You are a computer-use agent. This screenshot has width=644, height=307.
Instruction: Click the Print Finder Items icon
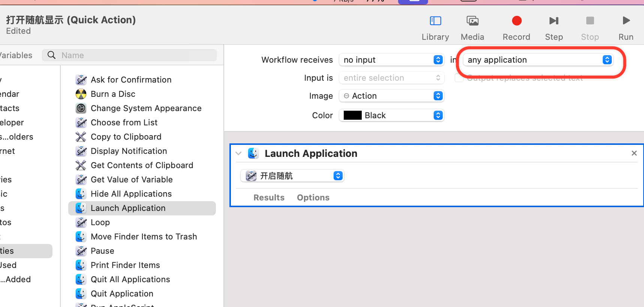point(81,265)
